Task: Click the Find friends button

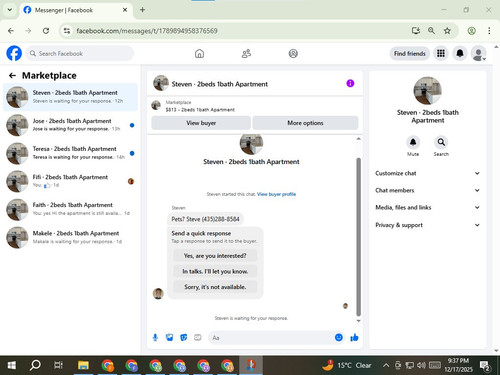Action: (x=410, y=53)
